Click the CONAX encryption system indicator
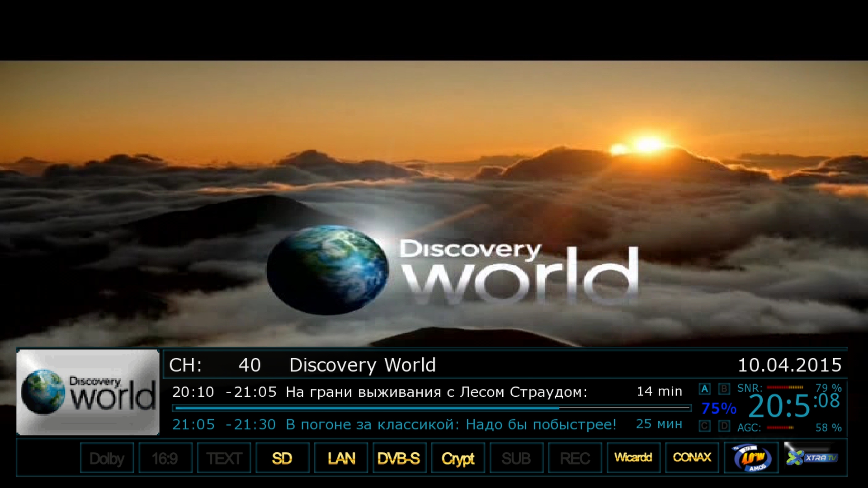 pyautogui.click(x=693, y=458)
